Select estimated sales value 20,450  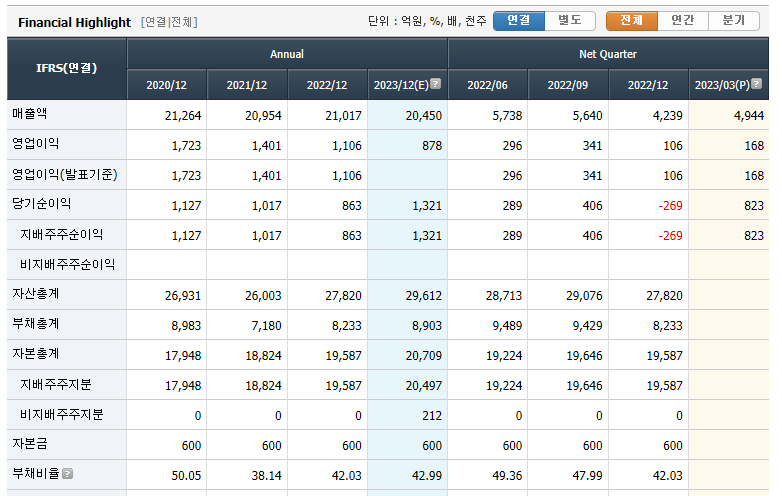click(x=424, y=116)
